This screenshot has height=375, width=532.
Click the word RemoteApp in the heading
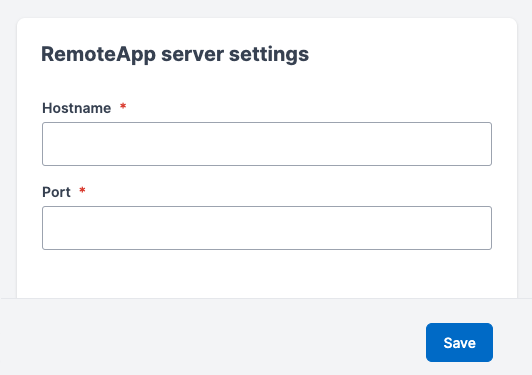point(98,54)
